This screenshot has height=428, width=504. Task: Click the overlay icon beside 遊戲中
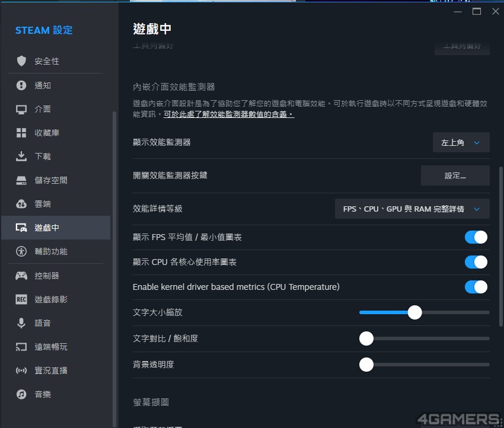(x=21, y=228)
